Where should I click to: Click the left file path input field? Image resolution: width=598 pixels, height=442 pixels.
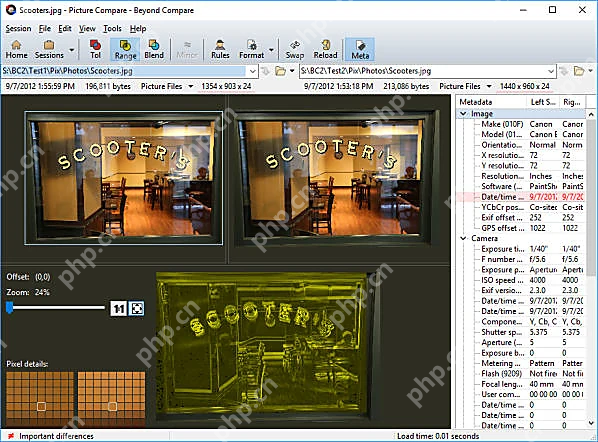tap(124, 71)
